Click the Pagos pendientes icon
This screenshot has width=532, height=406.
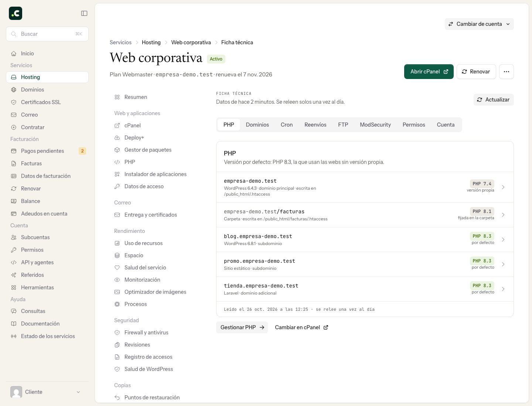pos(14,151)
